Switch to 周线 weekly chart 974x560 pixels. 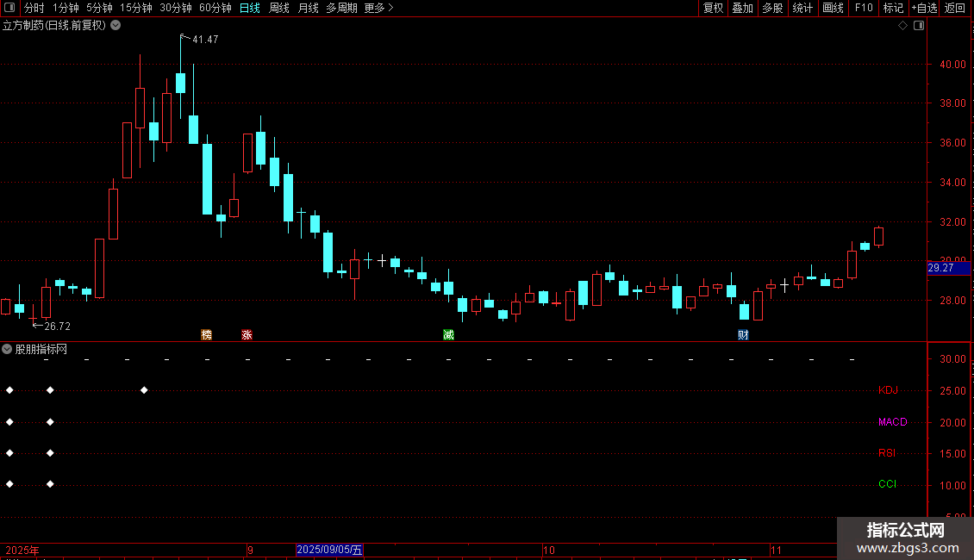(279, 8)
